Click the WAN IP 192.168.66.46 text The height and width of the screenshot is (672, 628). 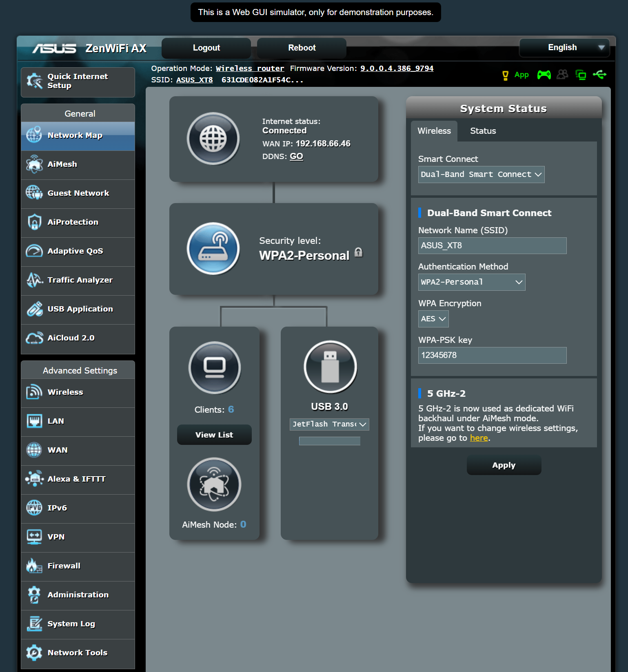[323, 144]
